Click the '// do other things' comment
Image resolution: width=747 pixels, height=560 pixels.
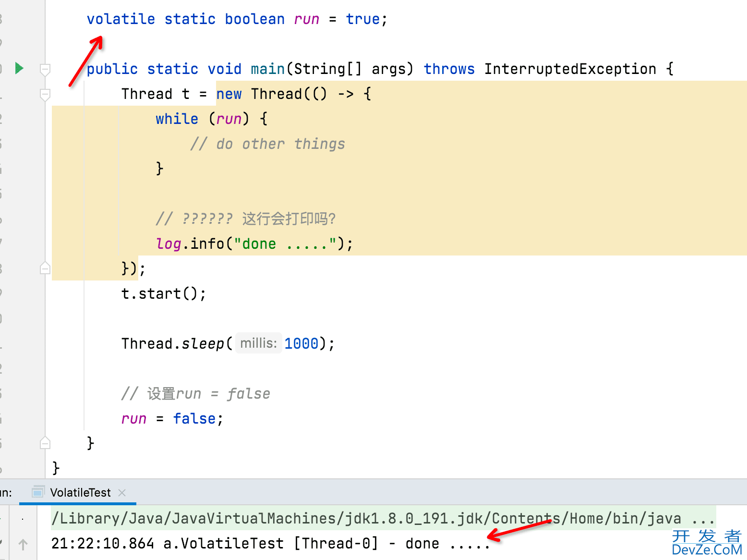click(267, 144)
